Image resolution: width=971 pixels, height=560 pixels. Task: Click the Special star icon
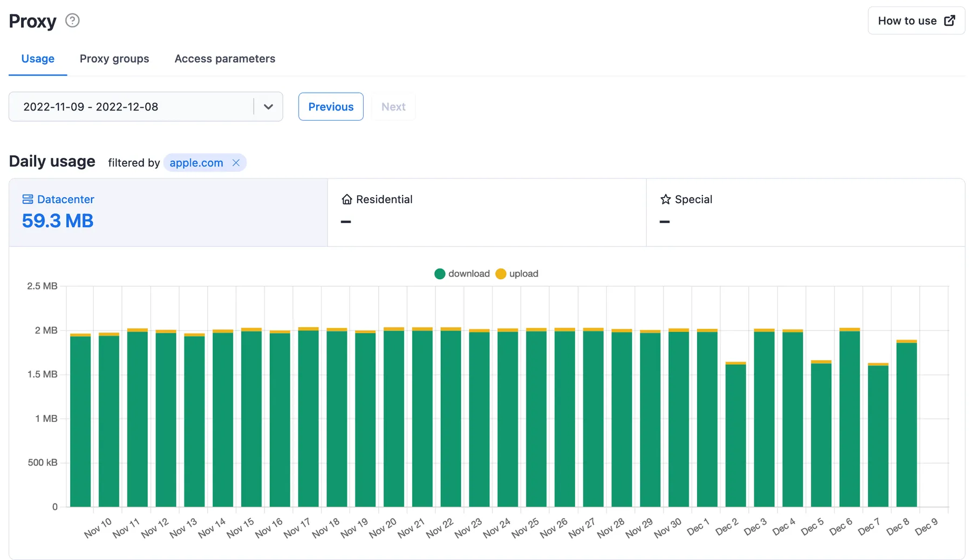pos(666,199)
